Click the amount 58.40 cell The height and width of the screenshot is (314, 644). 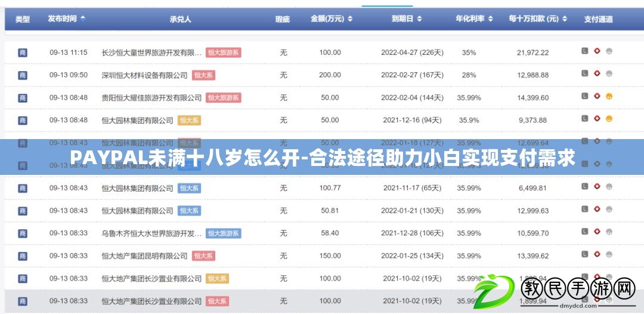coord(330,233)
